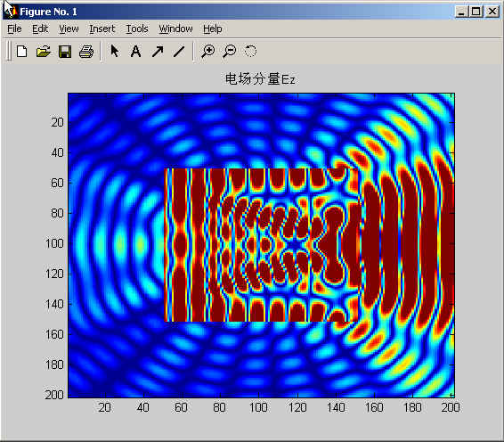Open the Help menu
504x442 pixels.
[x=213, y=29]
